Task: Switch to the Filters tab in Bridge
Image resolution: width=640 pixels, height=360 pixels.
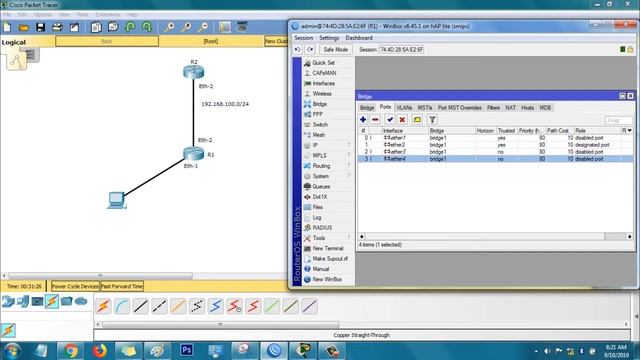Action: (493, 108)
